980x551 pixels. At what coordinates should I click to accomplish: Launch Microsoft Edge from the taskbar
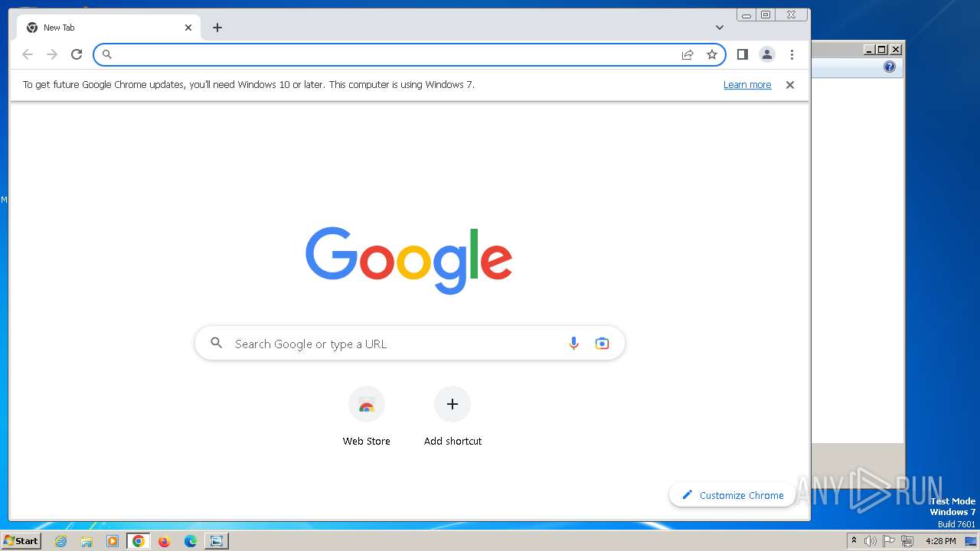190,541
